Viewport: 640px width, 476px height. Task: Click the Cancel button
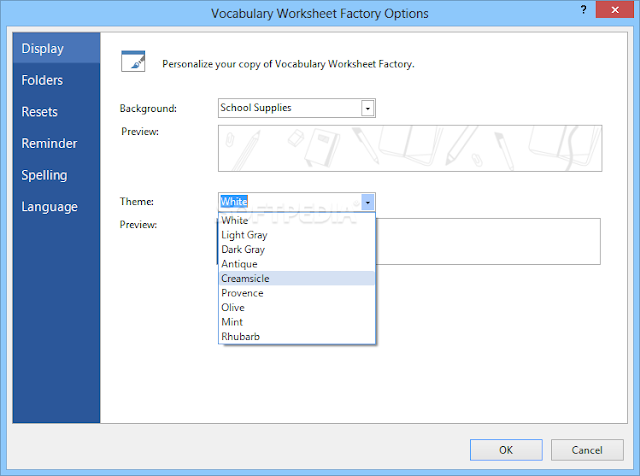[587, 450]
